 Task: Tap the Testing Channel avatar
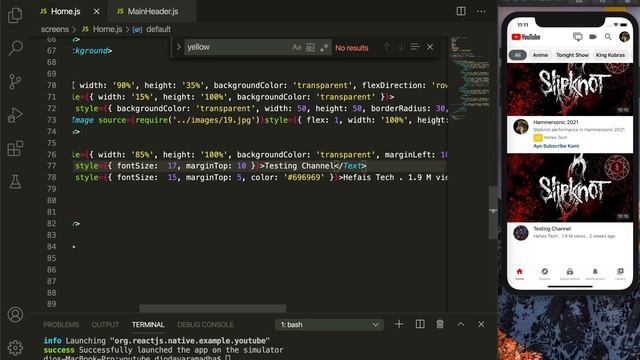click(x=521, y=233)
